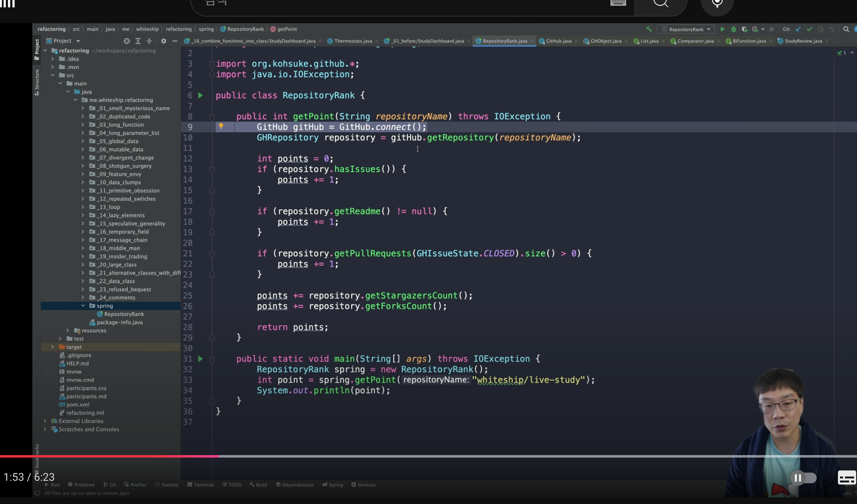Expand the _03_long_function folder
The height and width of the screenshot is (504, 857).
point(82,124)
